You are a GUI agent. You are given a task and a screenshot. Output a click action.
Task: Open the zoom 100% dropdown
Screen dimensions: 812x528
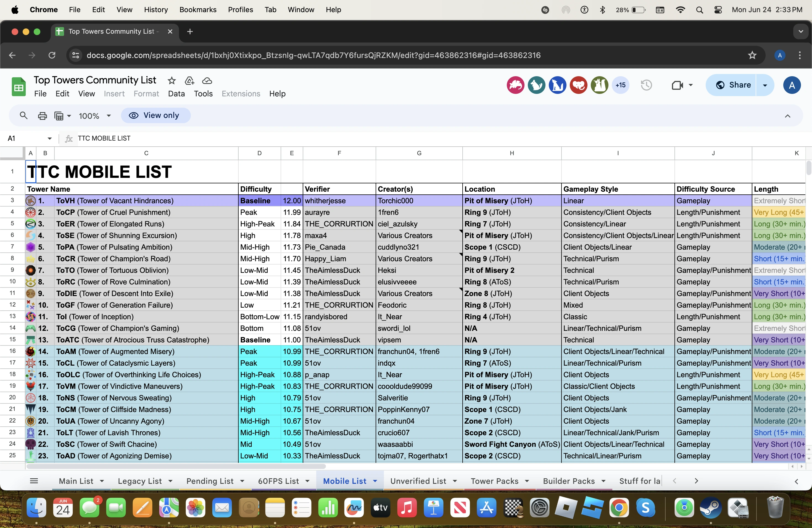tap(95, 116)
